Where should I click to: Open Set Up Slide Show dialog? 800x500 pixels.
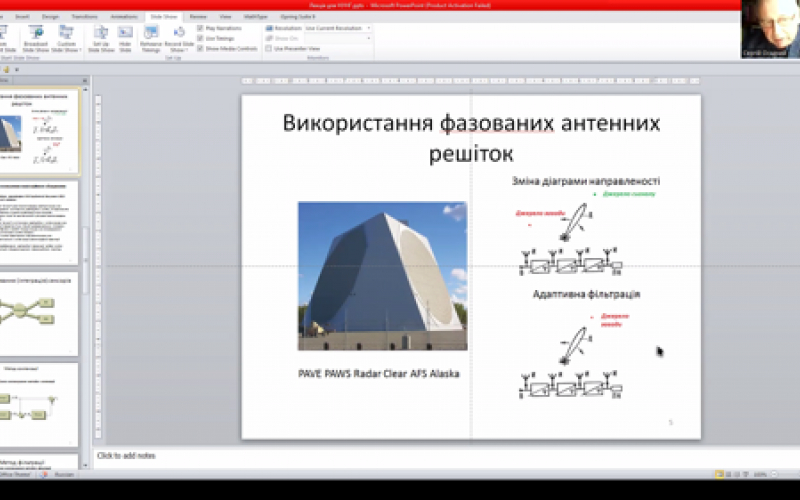101,39
